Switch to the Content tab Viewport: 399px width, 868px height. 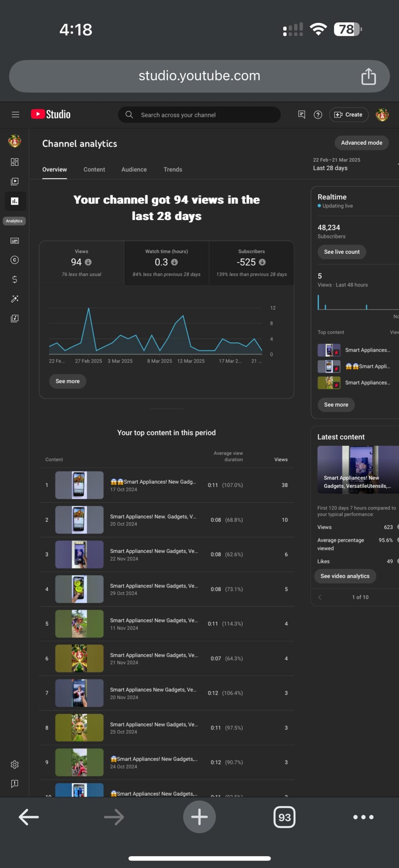94,169
